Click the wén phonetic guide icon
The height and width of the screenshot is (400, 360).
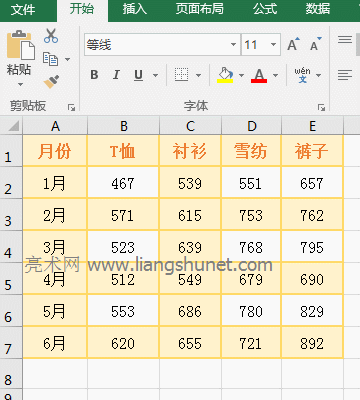click(x=302, y=75)
